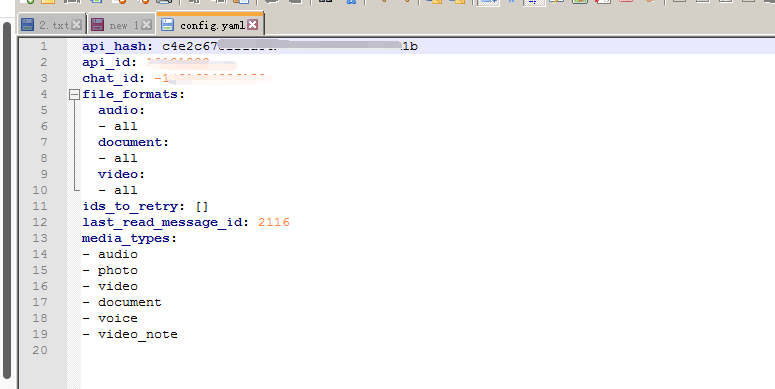Click line number 1 in the margin
Viewport: 775px width, 389px height.
click(x=44, y=46)
